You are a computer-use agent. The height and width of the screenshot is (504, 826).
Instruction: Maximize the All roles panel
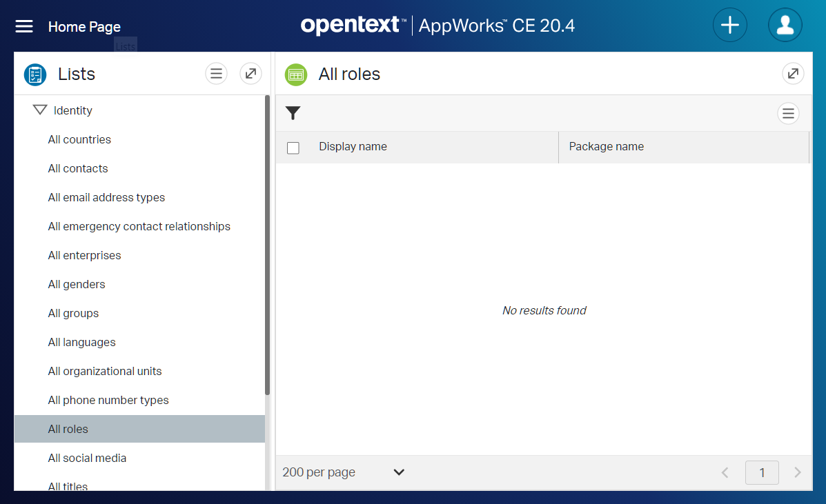[x=793, y=74]
